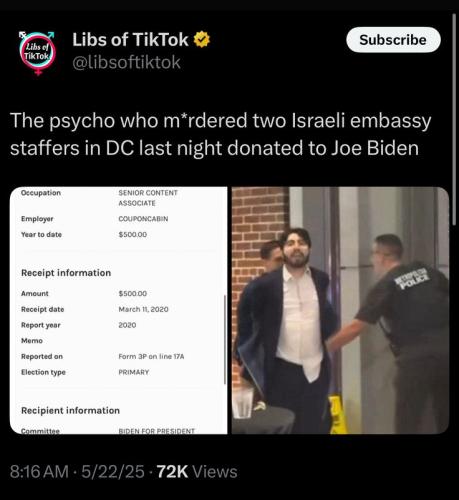Click the Libs of TikTok display name
459x500 pixels.
point(130,40)
